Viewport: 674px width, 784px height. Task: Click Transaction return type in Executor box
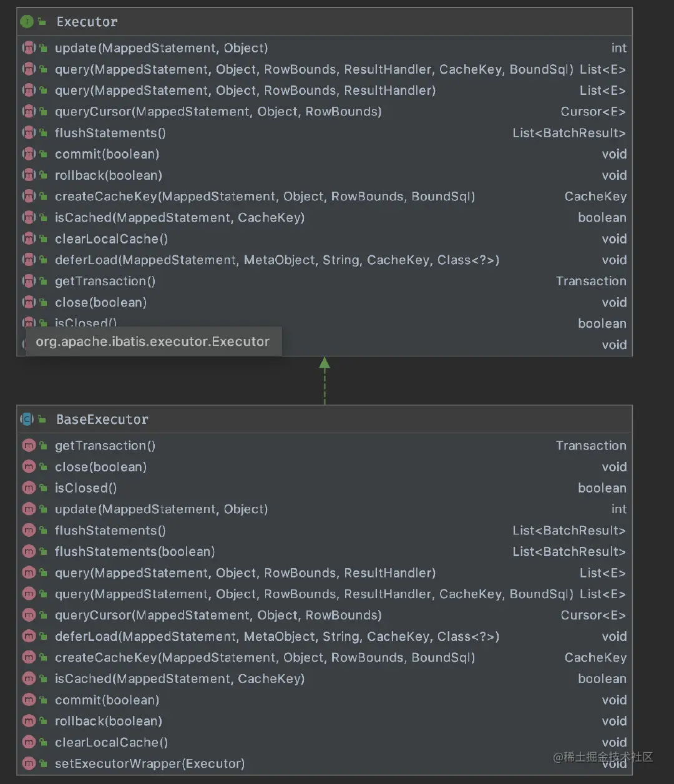click(591, 282)
